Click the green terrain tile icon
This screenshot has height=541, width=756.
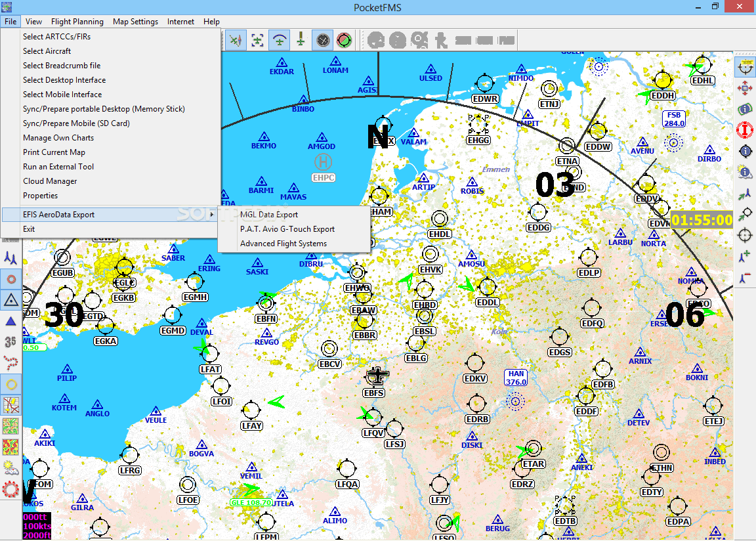pos(10,426)
